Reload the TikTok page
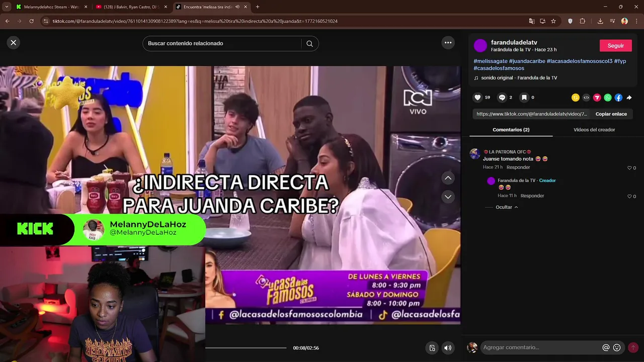Image resolution: width=644 pixels, height=362 pixels. point(31,21)
